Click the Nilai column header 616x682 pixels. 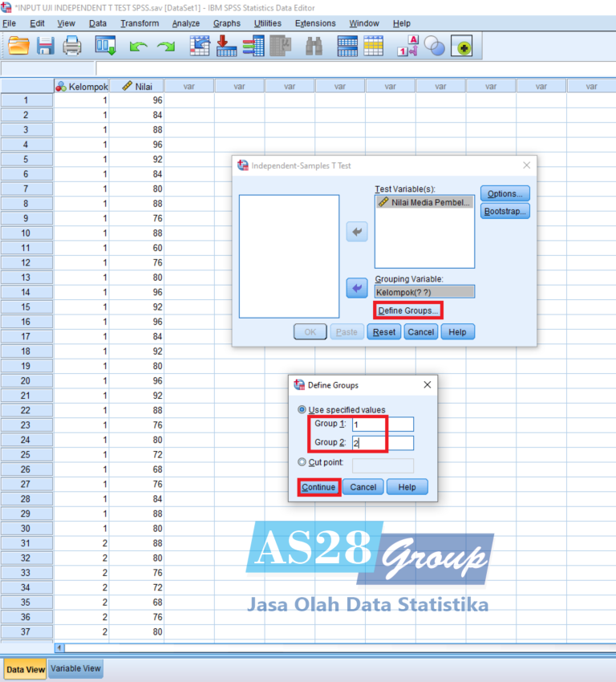point(136,86)
